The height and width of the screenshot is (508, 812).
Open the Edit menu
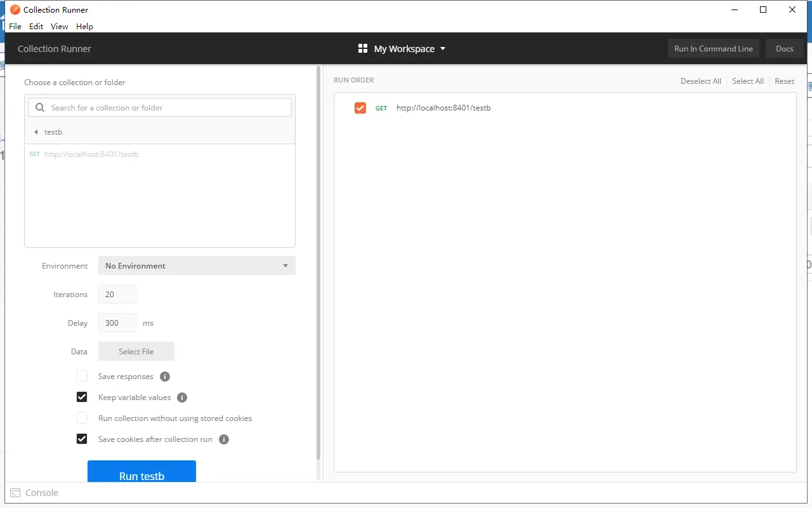(36, 26)
